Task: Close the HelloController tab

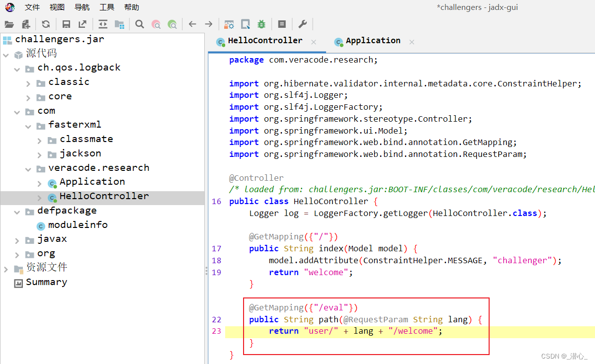Action: point(314,42)
